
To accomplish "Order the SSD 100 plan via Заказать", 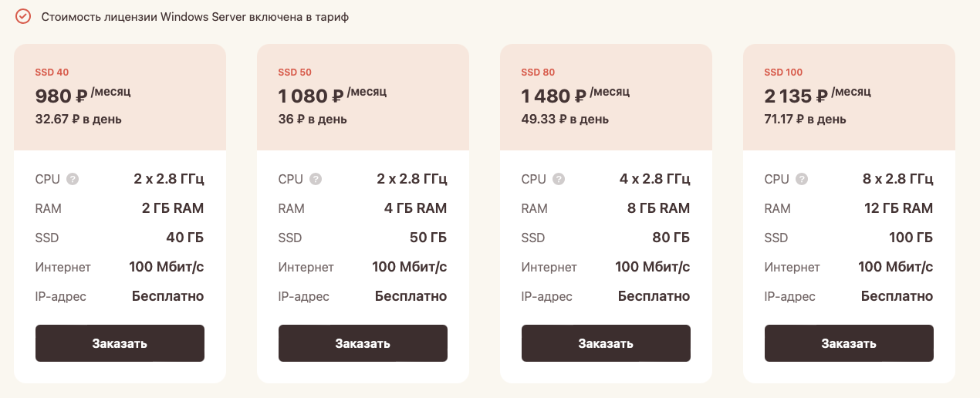I will [849, 343].
